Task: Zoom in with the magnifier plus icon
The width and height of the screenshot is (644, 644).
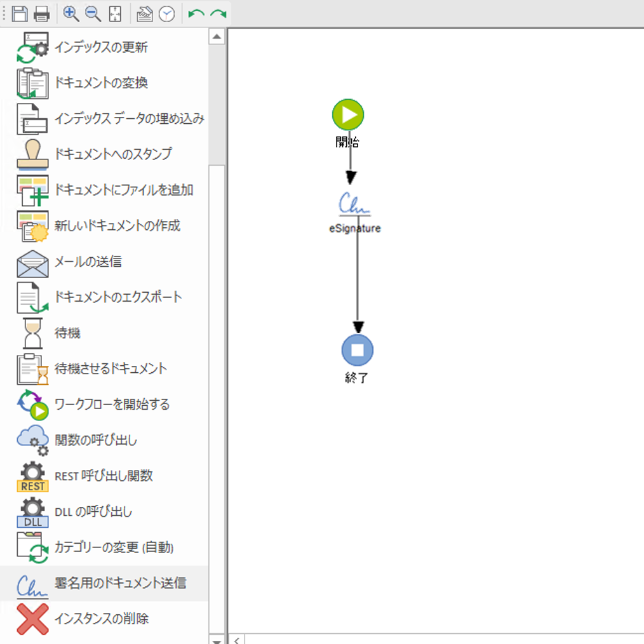Action: (71, 14)
